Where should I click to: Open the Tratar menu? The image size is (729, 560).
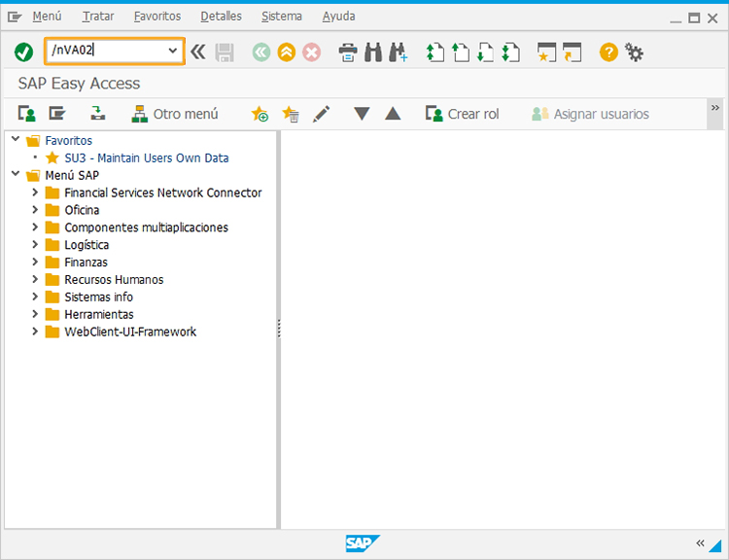(98, 17)
